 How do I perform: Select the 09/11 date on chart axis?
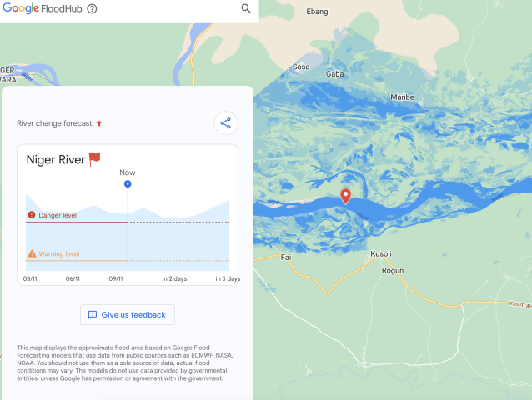(x=116, y=278)
